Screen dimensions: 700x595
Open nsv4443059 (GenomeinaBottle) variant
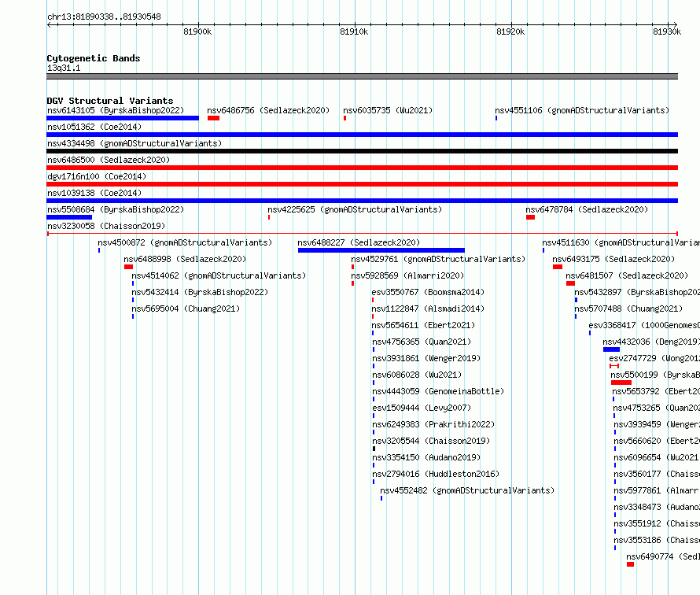pyautogui.click(x=438, y=391)
